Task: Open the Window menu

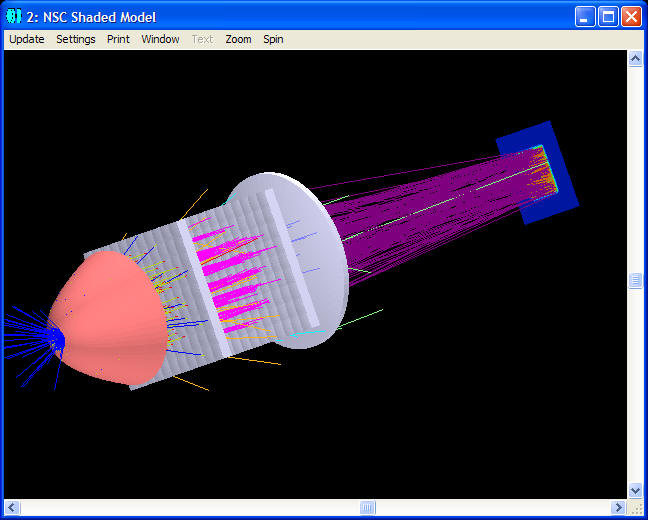Action: pos(160,39)
